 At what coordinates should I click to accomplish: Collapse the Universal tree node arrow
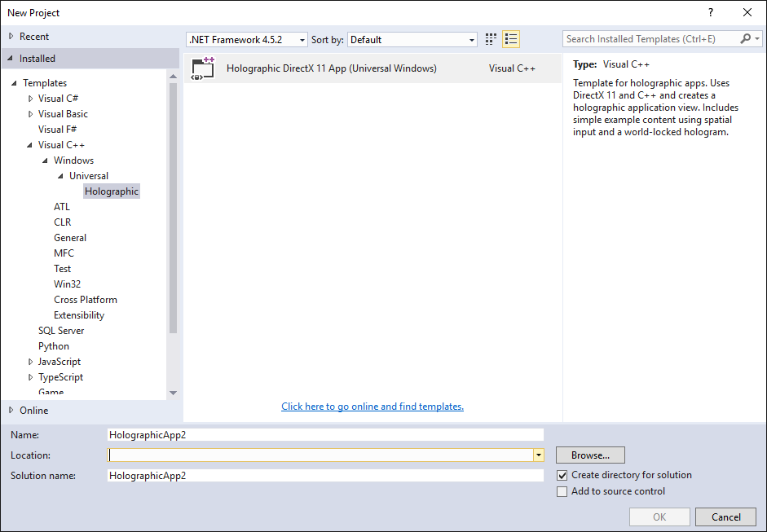pos(60,176)
